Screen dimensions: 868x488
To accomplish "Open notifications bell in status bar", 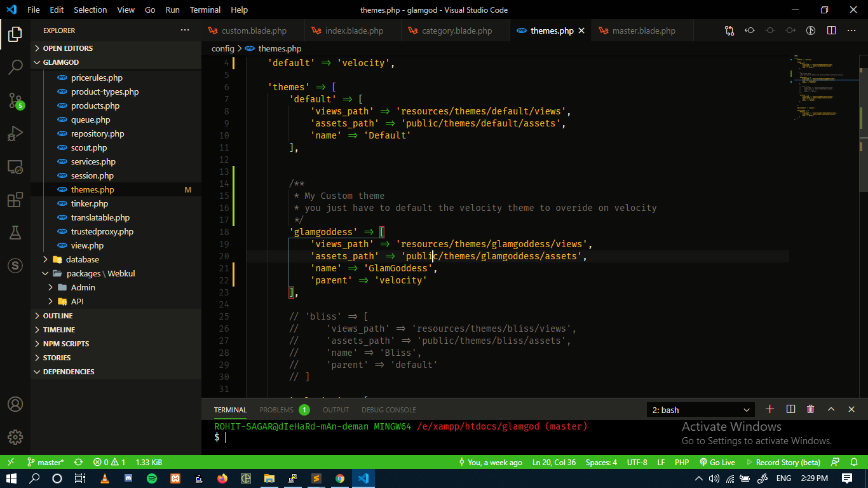I will tap(855, 463).
